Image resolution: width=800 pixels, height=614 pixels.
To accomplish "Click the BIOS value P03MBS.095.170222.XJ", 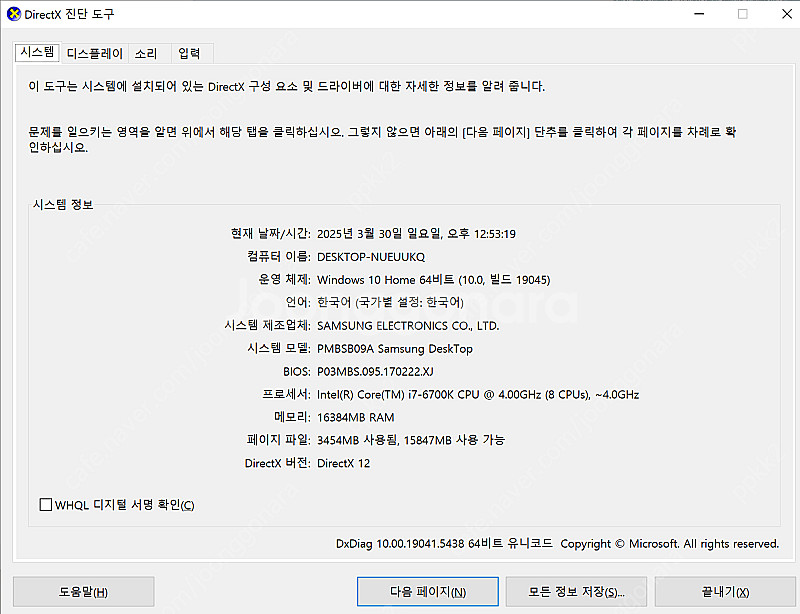I will (x=375, y=372).
